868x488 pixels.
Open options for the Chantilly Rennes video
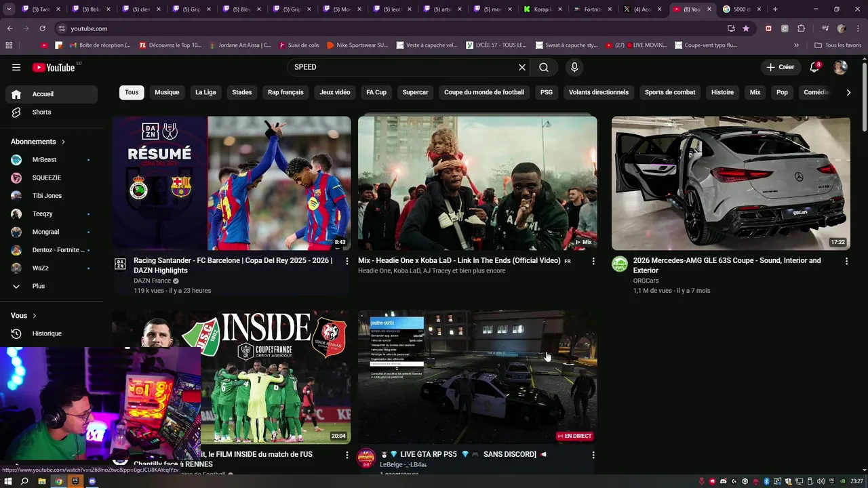point(347,455)
